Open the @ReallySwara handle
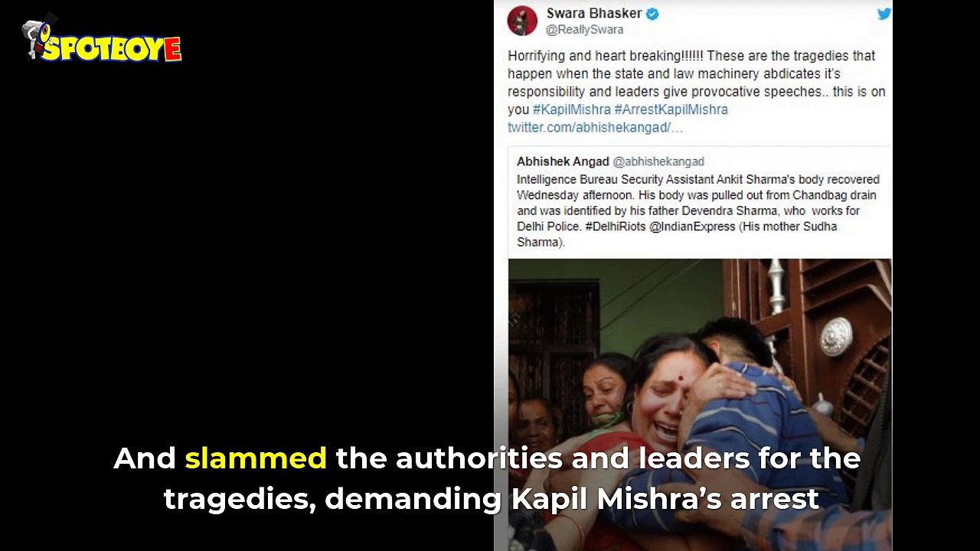 584,30
